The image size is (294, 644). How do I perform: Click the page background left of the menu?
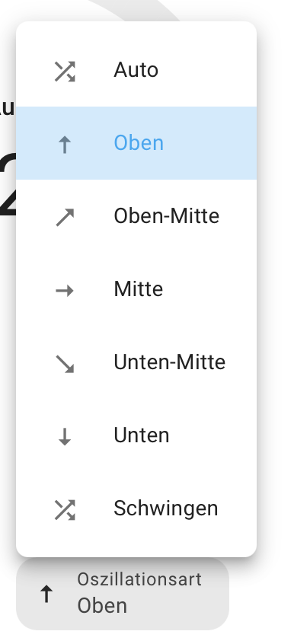(8, 329)
